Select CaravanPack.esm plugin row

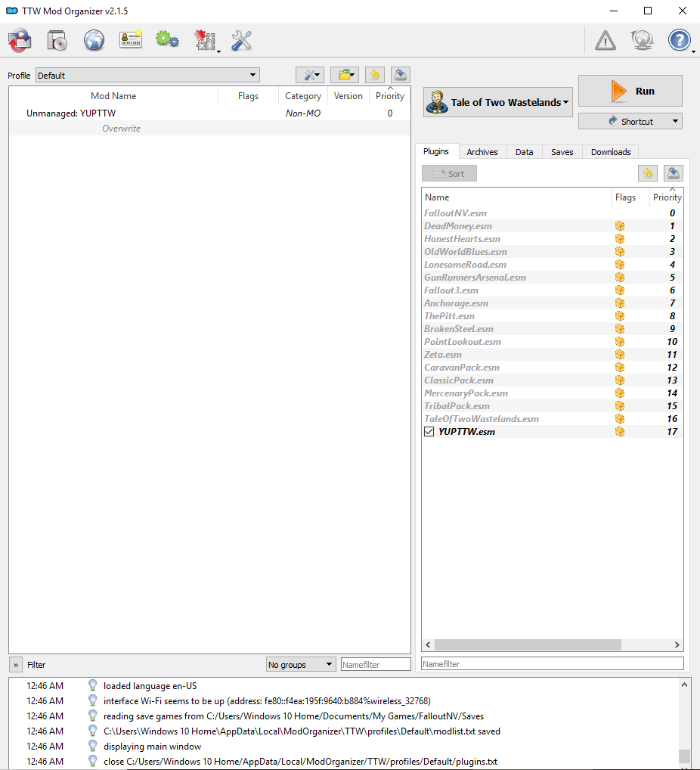pyautogui.click(x=553, y=368)
